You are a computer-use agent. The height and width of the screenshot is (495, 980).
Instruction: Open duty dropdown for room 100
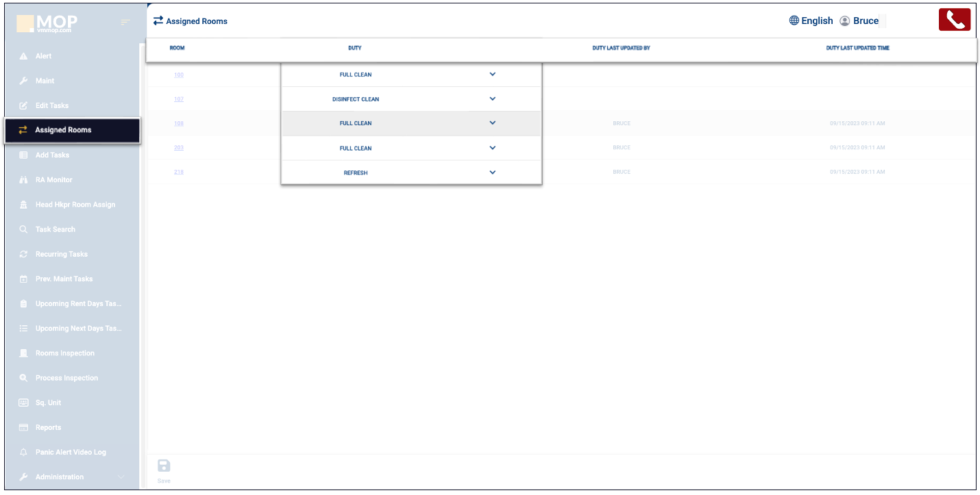(492, 75)
